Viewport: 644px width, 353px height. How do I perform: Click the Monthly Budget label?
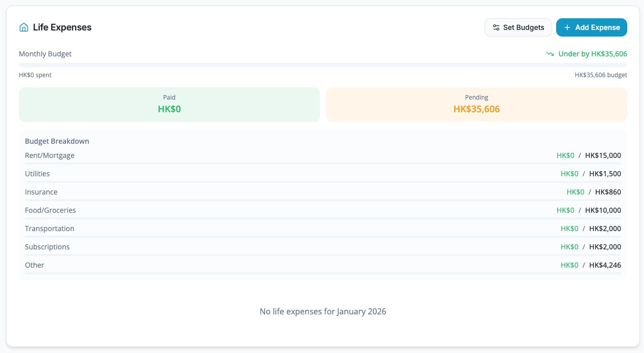pos(45,54)
